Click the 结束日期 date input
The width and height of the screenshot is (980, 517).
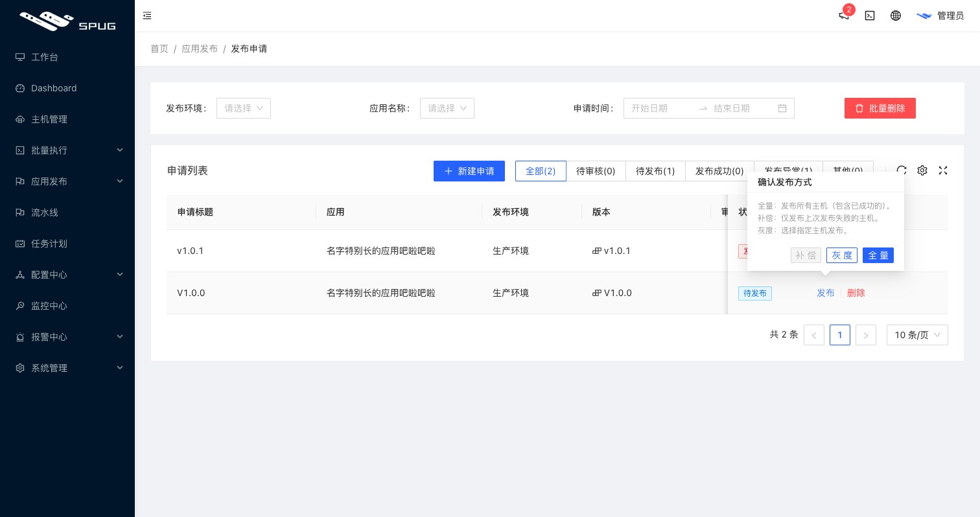point(742,108)
